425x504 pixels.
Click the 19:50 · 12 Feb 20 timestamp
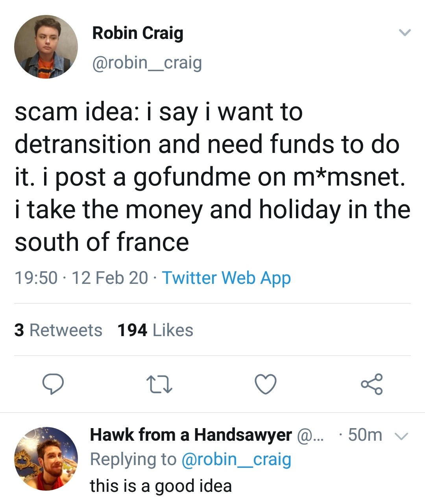[x=81, y=278]
